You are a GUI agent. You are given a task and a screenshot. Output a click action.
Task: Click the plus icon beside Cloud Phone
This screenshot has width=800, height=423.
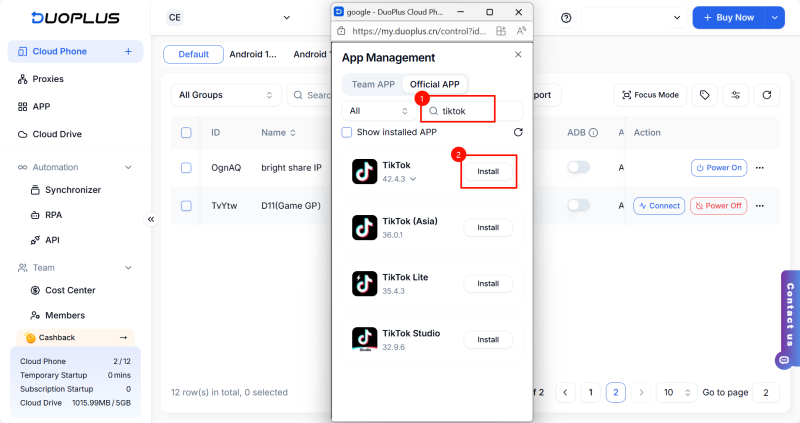pos(128,51)
